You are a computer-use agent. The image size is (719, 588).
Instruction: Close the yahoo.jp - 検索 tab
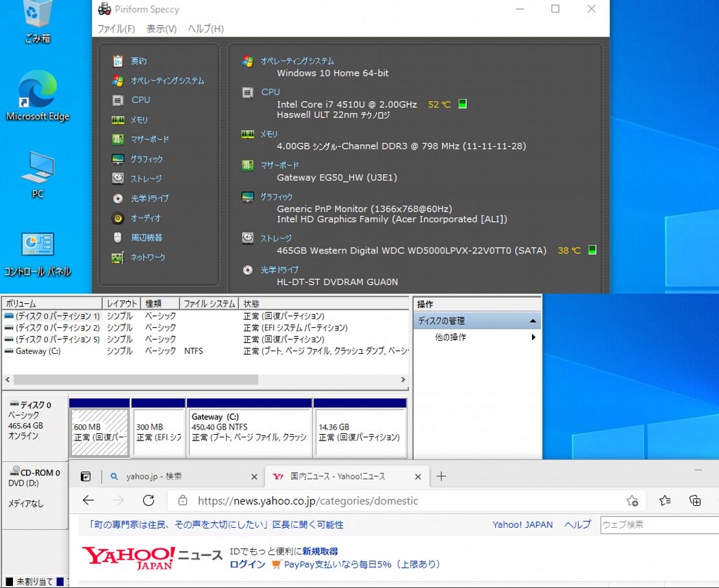[x=254, y=477]
